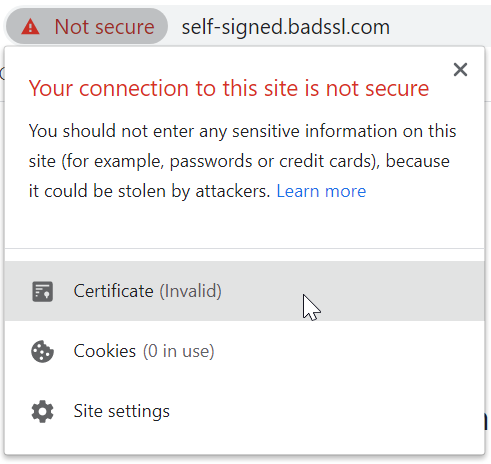The width and height of the screenshot is (491, 464).
Task: Open the Cookies entry
Action: [x=244, y=351]
